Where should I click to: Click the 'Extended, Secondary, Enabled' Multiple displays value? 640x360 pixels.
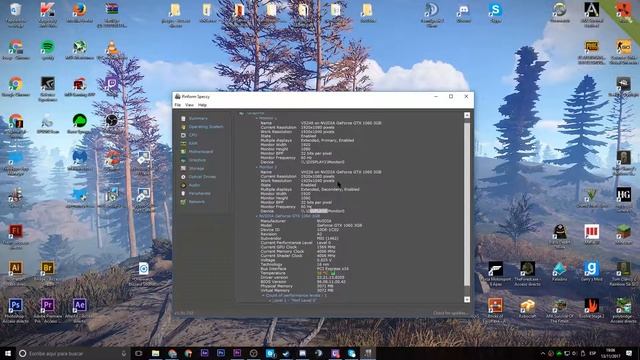pos(330,189)
